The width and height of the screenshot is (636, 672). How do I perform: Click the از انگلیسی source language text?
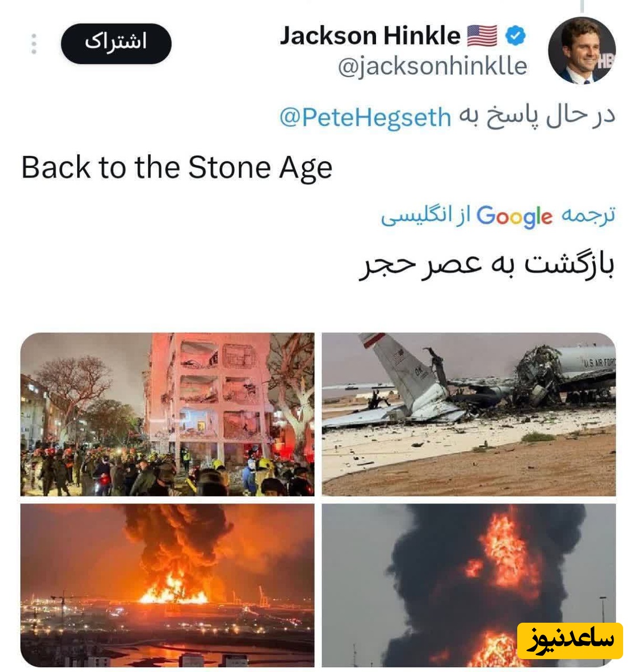pyautogui.click(x=426, y=216)
